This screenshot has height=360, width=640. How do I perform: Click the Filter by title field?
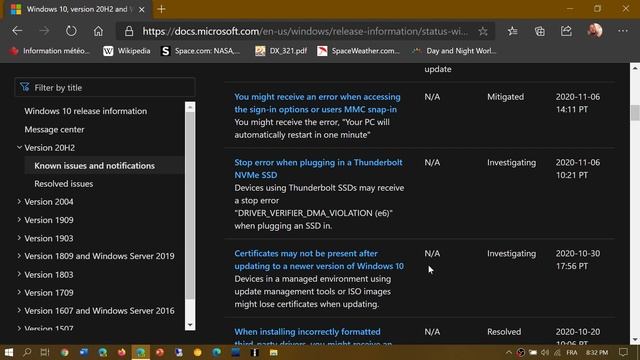click(x=105, y=87)
